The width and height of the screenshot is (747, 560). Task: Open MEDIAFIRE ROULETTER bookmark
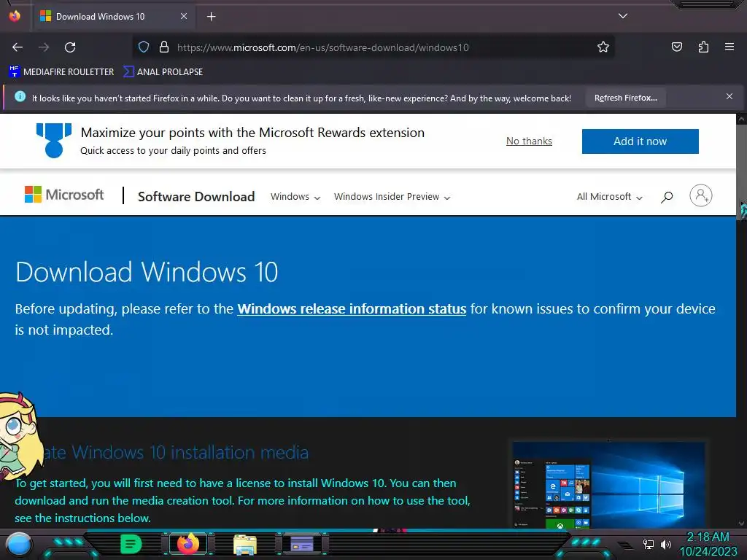tap(61, 72)
